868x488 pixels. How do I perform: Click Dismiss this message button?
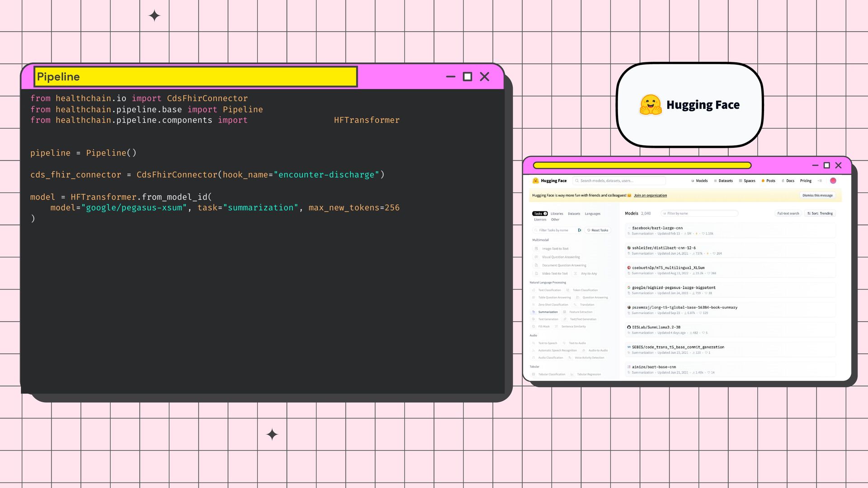817,196
